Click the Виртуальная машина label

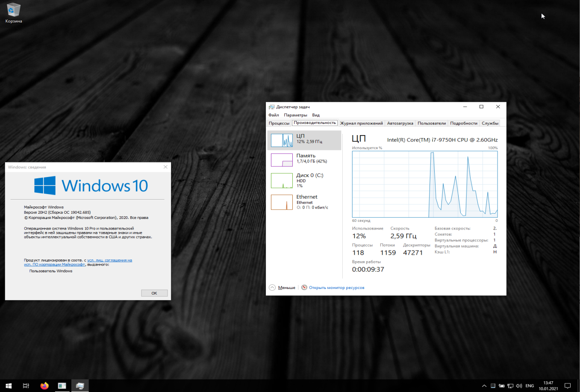pos(456,246)
